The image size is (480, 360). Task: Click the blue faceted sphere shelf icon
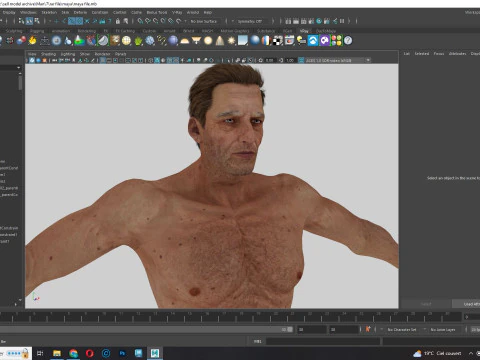(x=150, y=41)
